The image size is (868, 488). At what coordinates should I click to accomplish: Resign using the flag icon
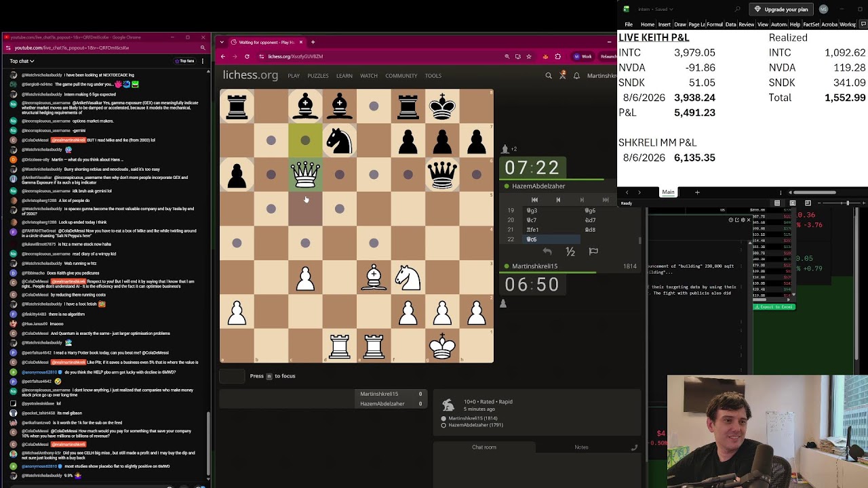(593, 251)
